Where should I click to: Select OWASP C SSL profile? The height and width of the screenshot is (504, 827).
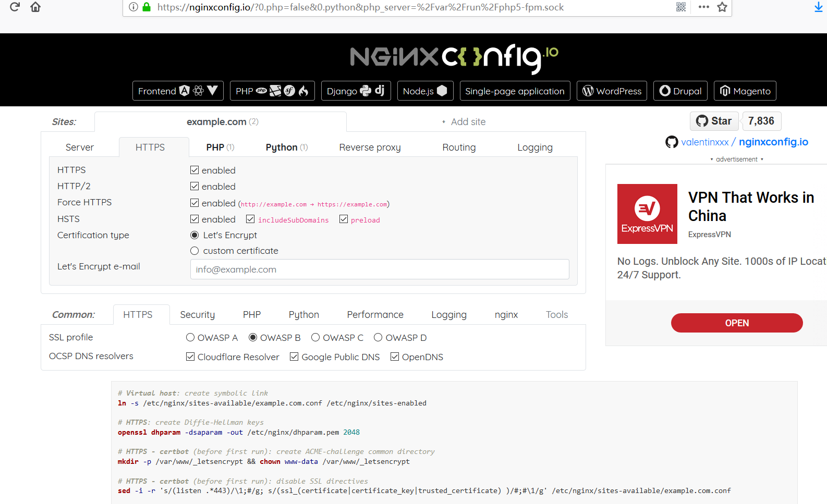(x=315, y=337)
